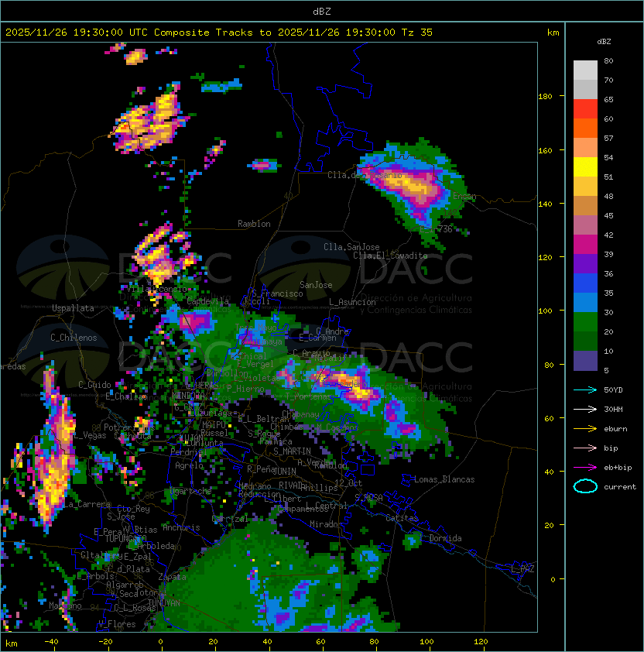Click the Capdevila place label
Image resolution: width=644 pixels, height=652 pixels.
pyautogui.click(x=208, y=301)
